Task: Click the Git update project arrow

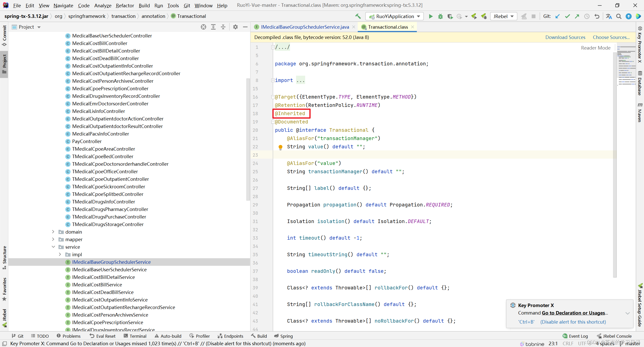Action: 557,16
